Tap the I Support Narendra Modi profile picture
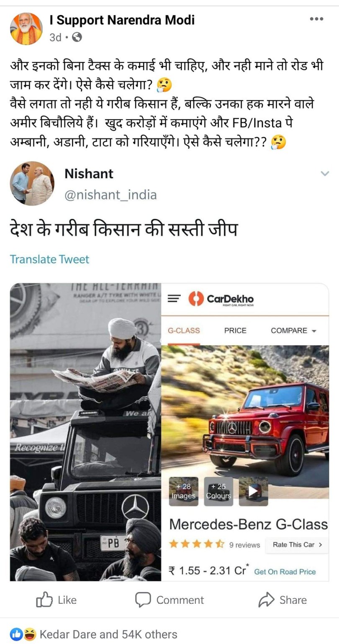The height and width of the screenshot is (644, 339). click(26, 28)
